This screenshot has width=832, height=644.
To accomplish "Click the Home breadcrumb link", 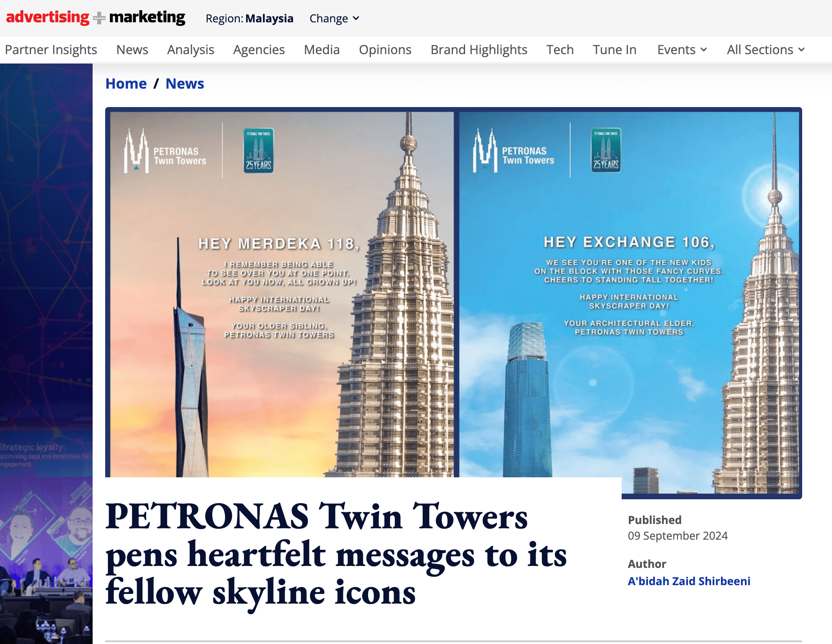I will (x=126, y=84).
